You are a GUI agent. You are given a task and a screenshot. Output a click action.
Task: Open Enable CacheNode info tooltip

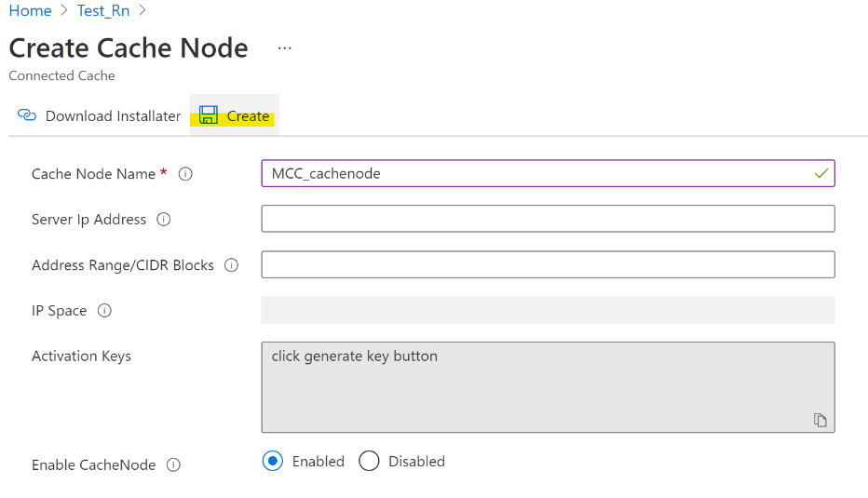(x=173, y=465)
